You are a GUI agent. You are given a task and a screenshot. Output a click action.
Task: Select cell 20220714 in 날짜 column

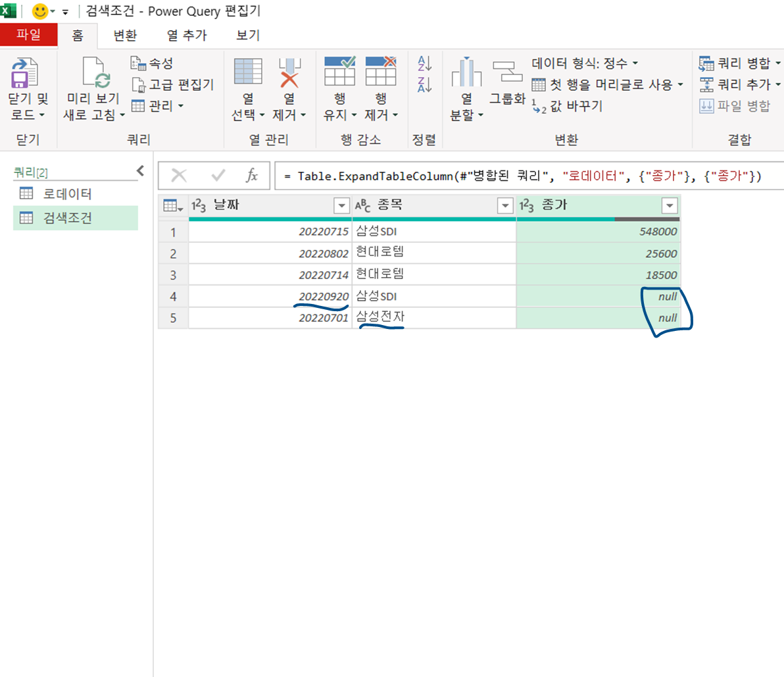tap(270, 275)
